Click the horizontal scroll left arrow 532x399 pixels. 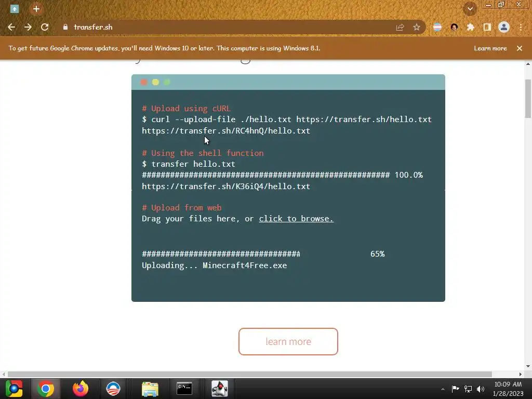click(4, 374)
